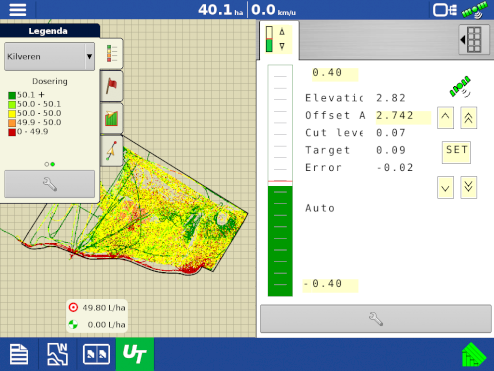This screenshot has height=371, width=494.
Task: Click the SET button
Action: pyautogui.click(x=456, y=152)
